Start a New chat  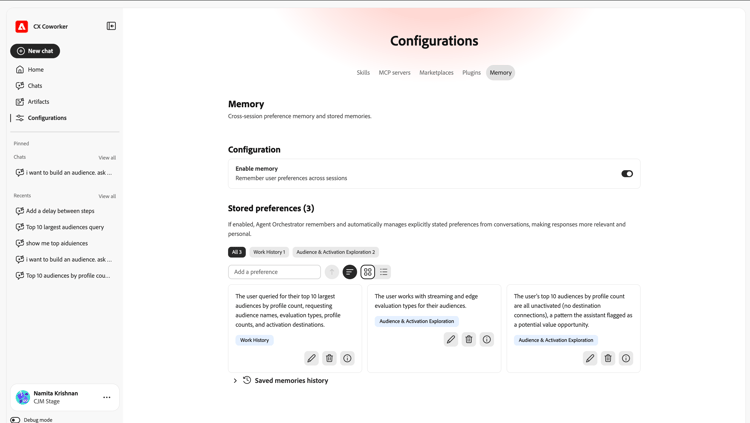click(35, 51)
